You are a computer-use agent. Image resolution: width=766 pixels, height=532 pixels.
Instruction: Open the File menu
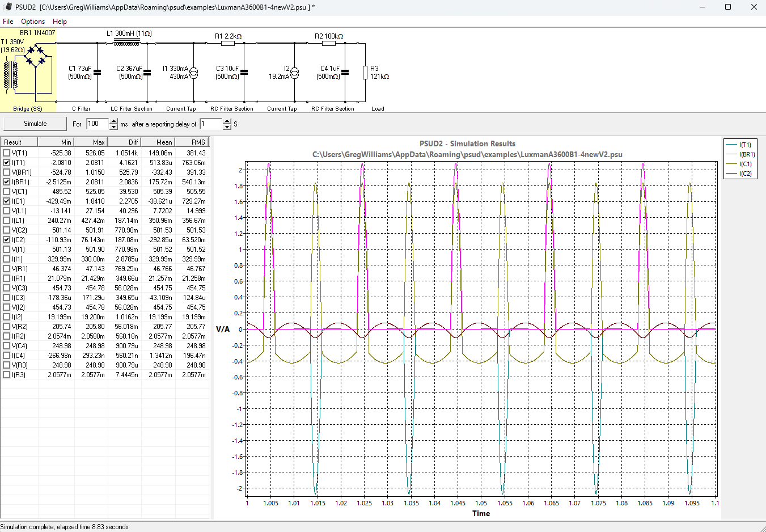pyautogui.click(x=8, y=22)
